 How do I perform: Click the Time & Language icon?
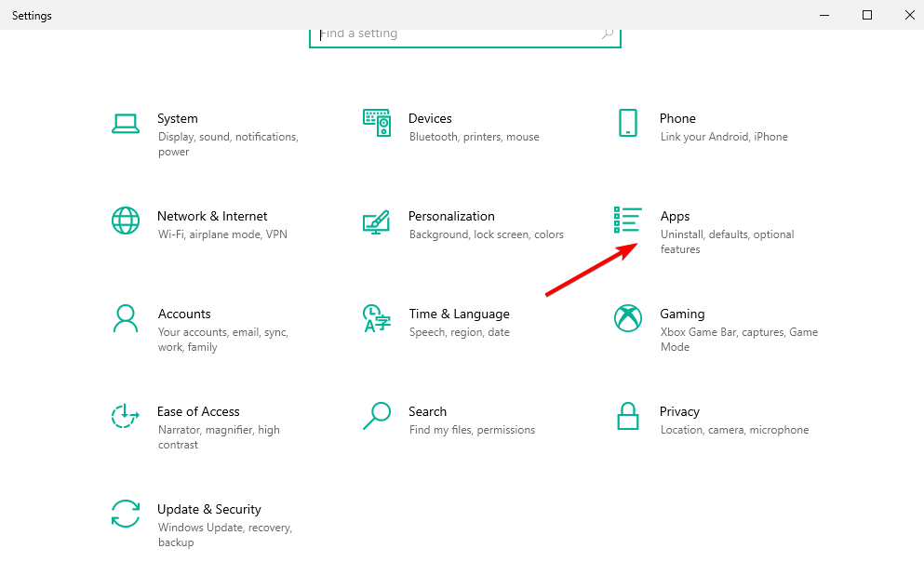click(377, 318)
